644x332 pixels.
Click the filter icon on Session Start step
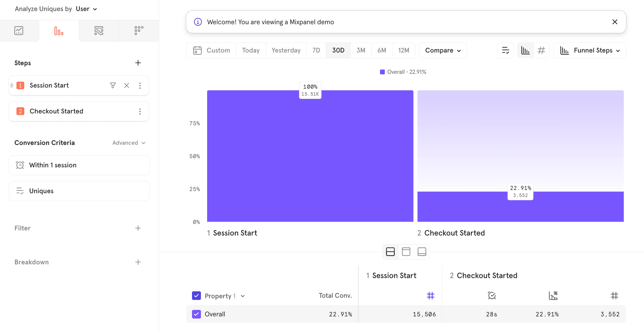click(x=113, y=85)
